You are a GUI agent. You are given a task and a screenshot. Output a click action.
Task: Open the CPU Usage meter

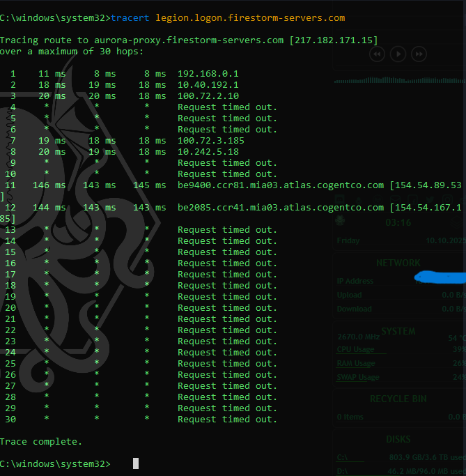(x=355, y=349)
